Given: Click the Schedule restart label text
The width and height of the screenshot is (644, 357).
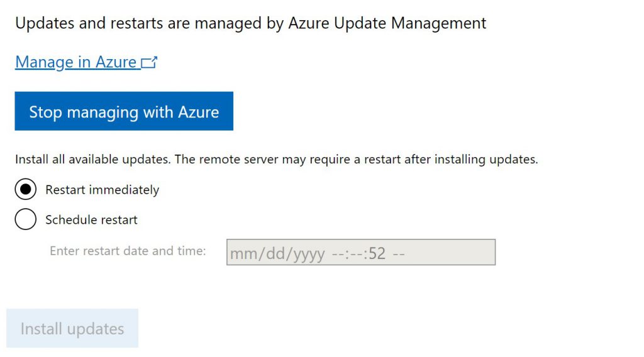Looking at the screenshot, I should point(91,220).
